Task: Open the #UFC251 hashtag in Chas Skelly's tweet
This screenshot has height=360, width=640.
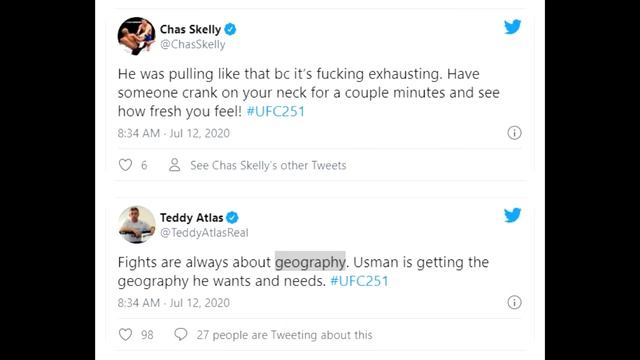Action: click(x=276, y=111)
